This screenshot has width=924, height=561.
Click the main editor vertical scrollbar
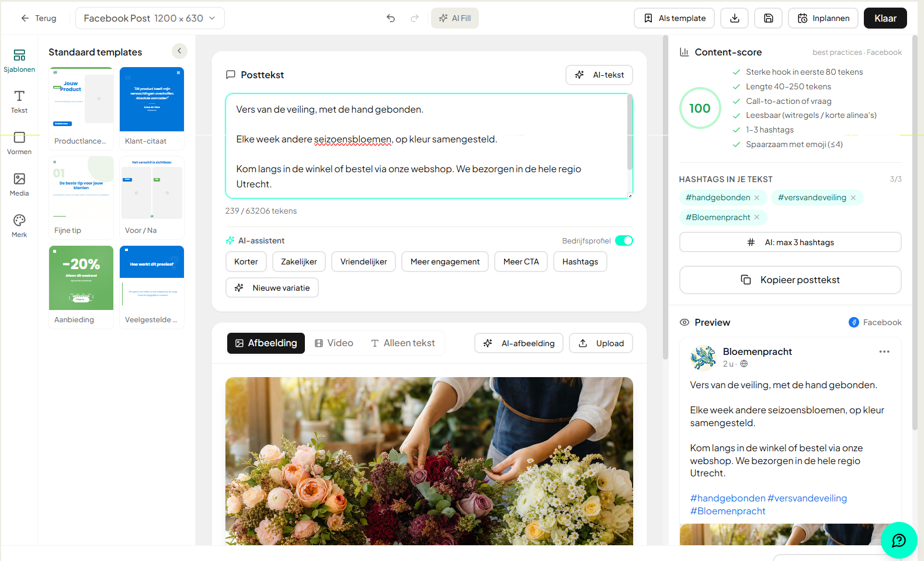pyautogui.click(x=665, y=198)
